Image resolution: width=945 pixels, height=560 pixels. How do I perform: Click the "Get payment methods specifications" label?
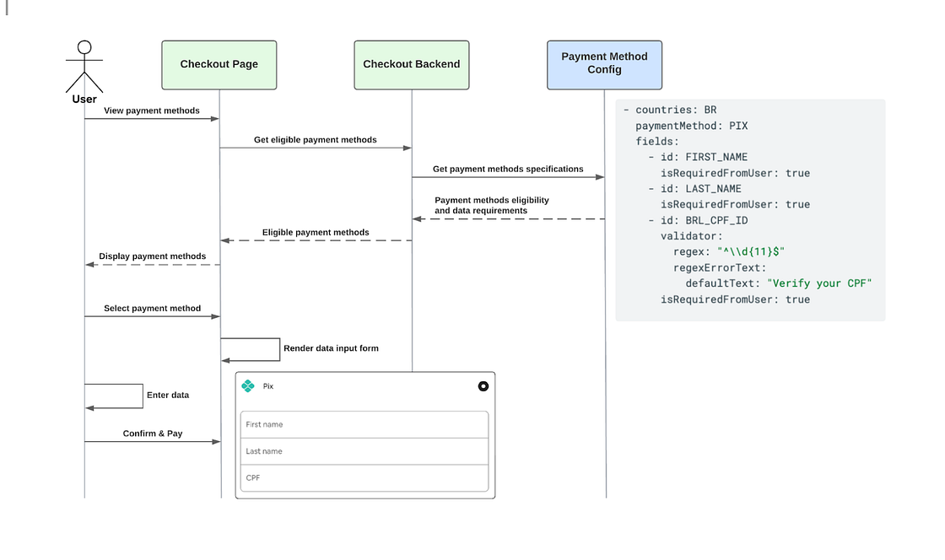(x=508, y=169)
